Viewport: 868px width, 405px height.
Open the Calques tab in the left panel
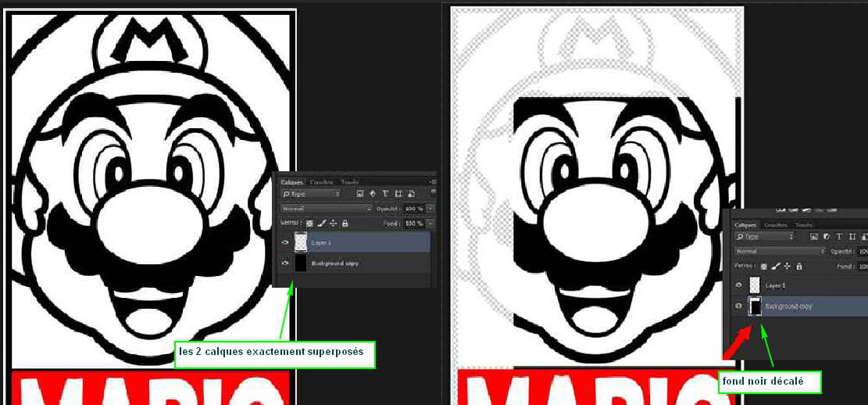[x=291, y=182]
